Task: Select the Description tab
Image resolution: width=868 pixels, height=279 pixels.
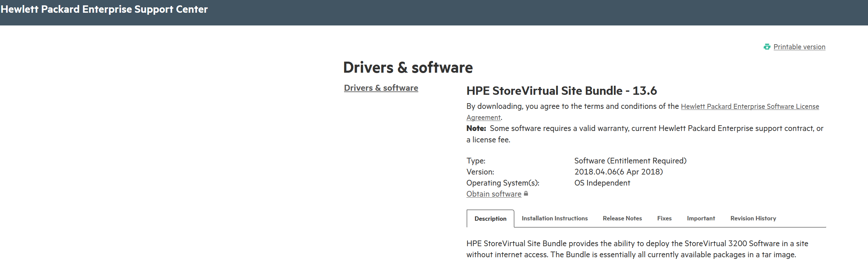Action: tap(490, 219)
